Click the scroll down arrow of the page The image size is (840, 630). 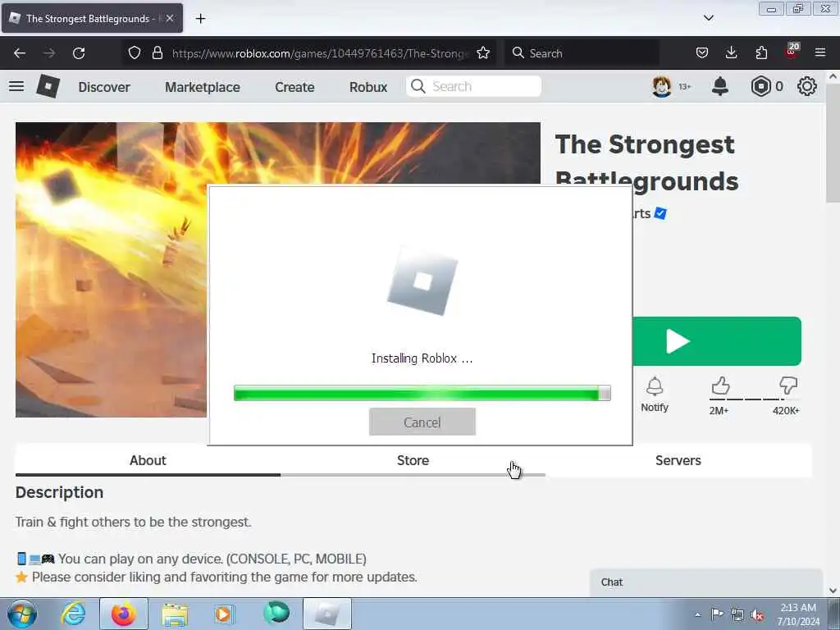click(x=833, y=591)
